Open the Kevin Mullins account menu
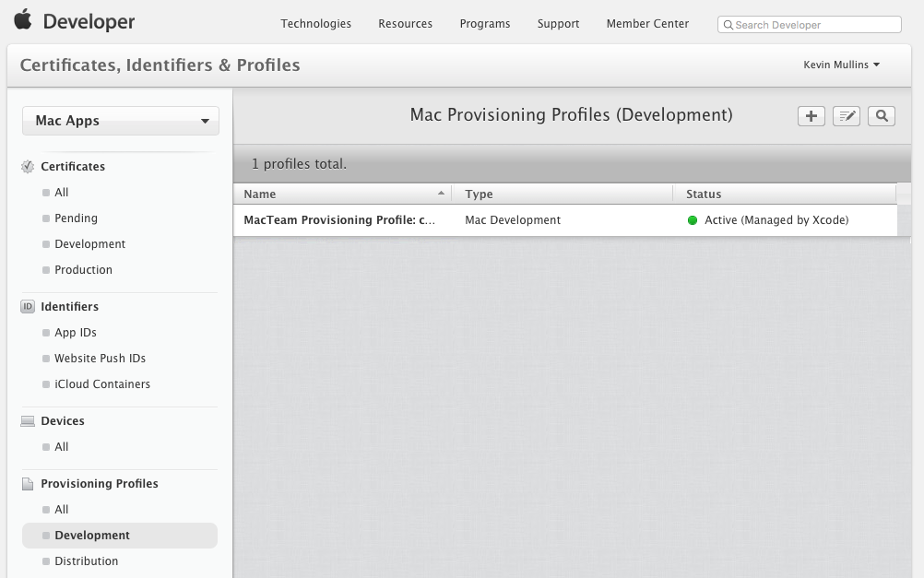This screenshot has width=924, height=578. click(x=842, y=65)
